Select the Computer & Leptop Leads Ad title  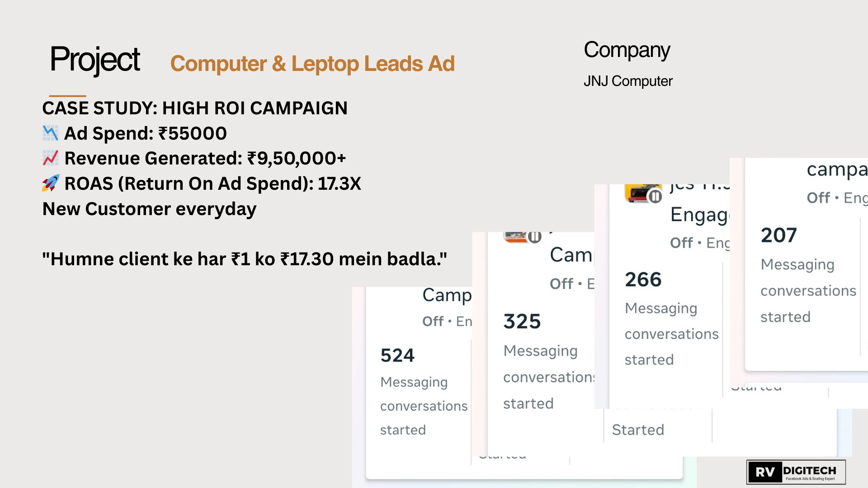pos(312,64)
